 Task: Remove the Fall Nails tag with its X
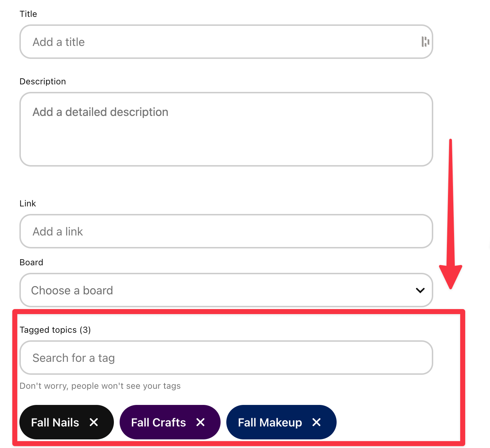pos(94,422)
